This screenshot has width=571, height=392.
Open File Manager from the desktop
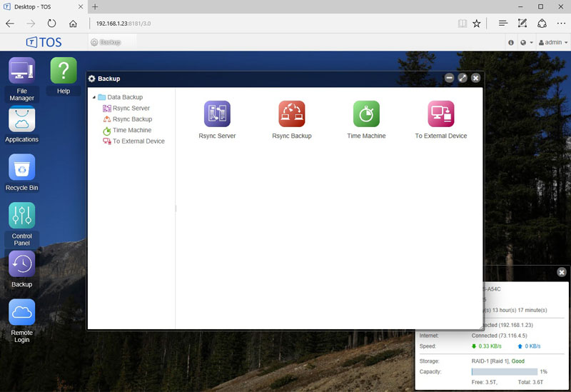tap(21, 71)
